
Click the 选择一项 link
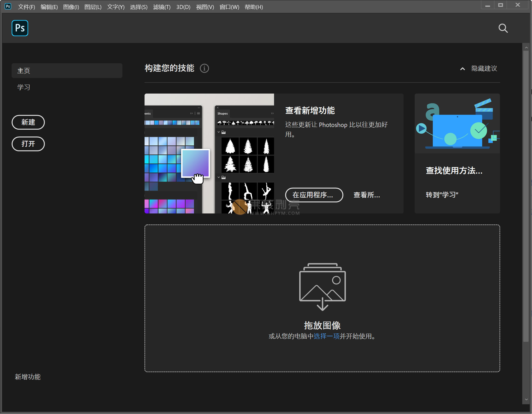point(327,337)
